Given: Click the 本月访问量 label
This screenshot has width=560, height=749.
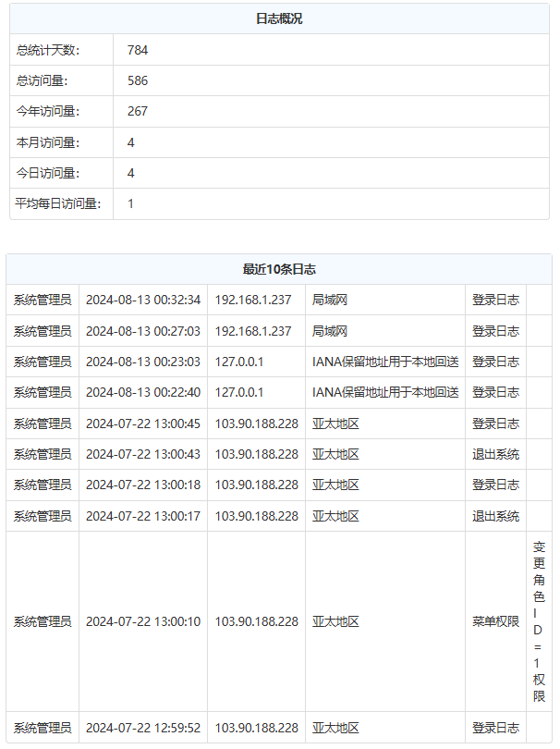Looking at the screenshot, I should pyautogui.click(x=48, y=142).
